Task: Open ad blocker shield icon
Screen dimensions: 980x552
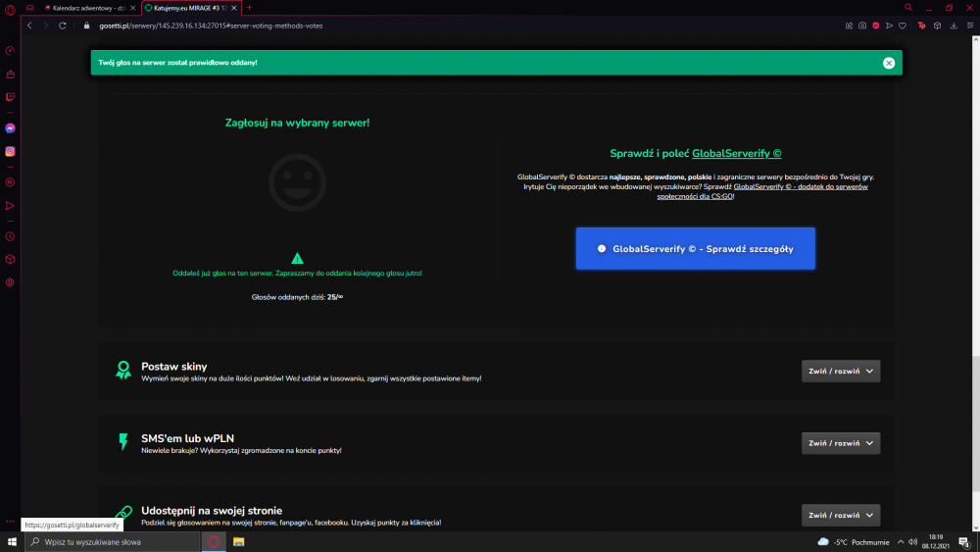Action: pos(875,25)
